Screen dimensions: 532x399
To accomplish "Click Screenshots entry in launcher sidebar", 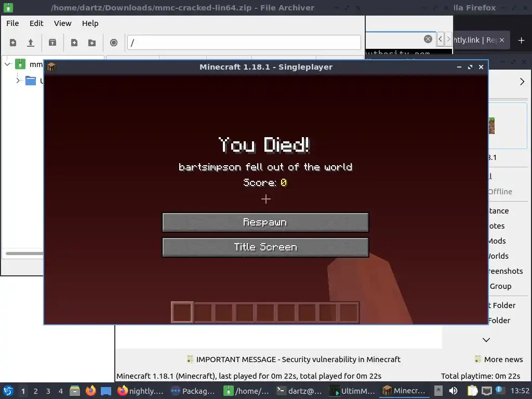I will pos(506,271).
